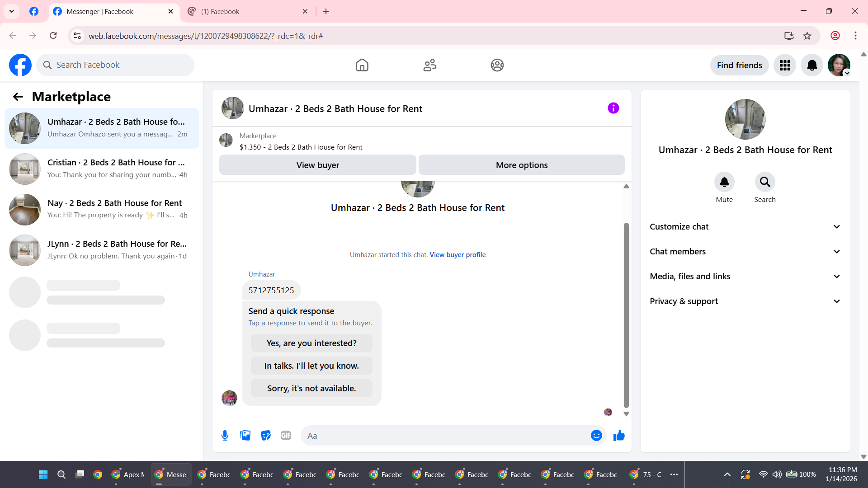The image size is (868, 488).
Task: Send a thumbs-up like
Action: point(619,436)
